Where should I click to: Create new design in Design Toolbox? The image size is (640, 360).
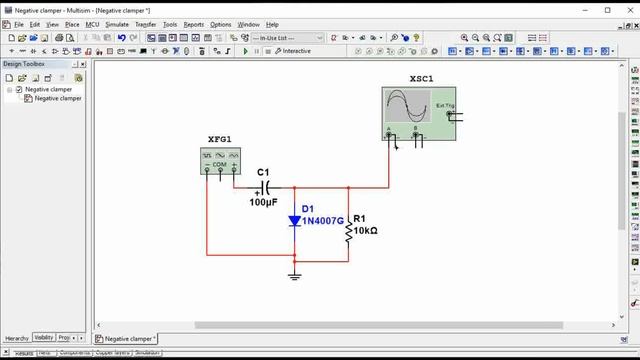(9, 78)
